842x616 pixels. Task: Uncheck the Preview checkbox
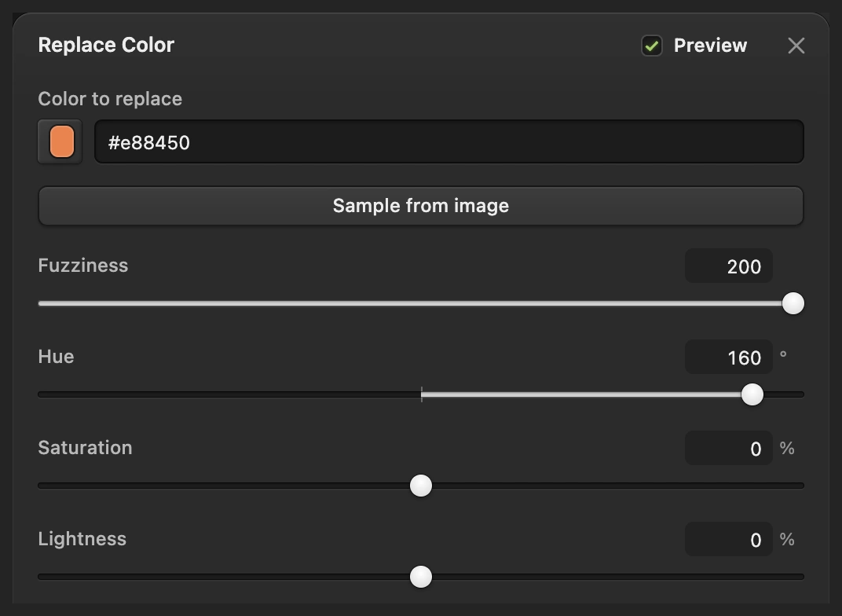pos(651,46)
